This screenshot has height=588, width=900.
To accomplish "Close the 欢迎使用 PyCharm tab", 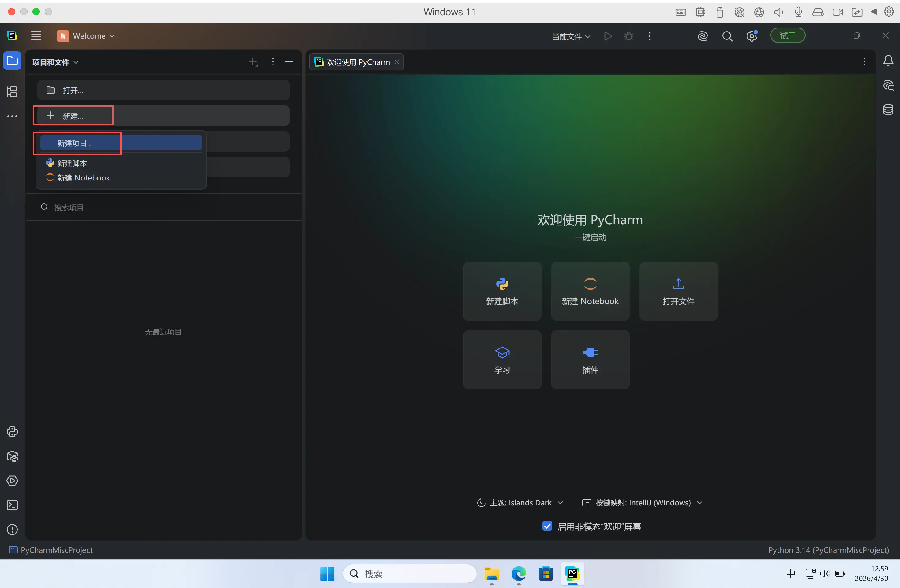I will tap(397, 62).
